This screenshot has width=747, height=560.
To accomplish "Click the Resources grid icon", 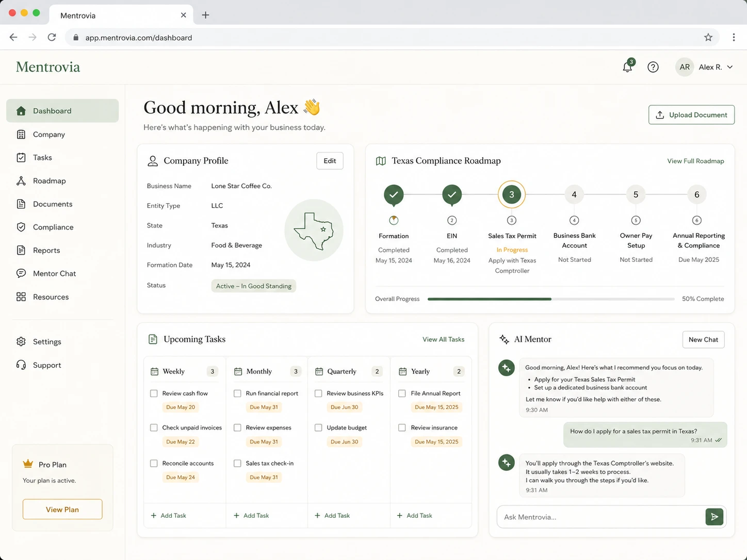I will point(21,297).
